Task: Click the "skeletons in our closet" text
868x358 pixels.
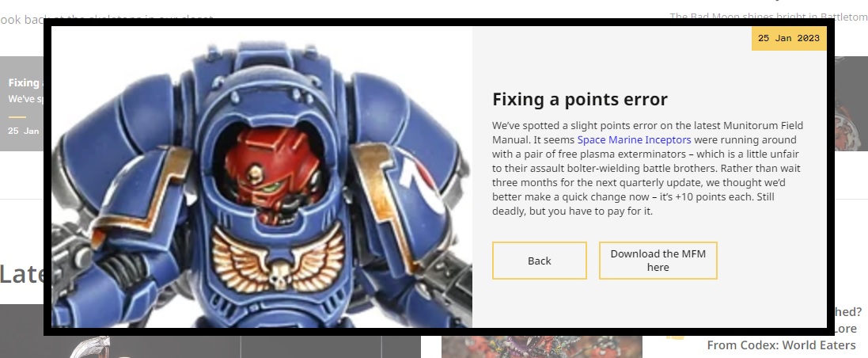Action: pos(139,19)
